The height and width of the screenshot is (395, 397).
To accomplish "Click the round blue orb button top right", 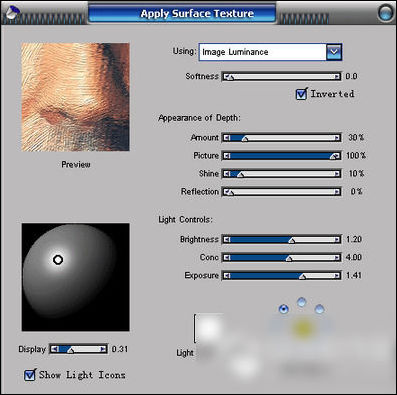I will click(x=386, y=13).
